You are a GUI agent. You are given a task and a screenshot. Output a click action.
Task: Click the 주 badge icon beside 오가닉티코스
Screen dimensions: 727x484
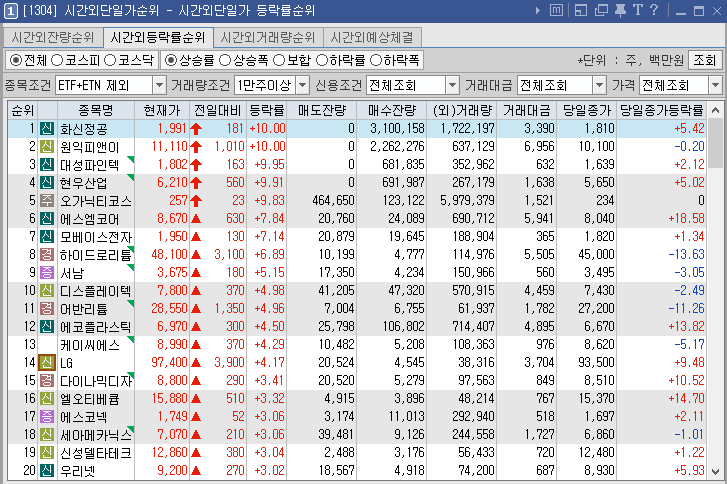click(x=47, y=201)
